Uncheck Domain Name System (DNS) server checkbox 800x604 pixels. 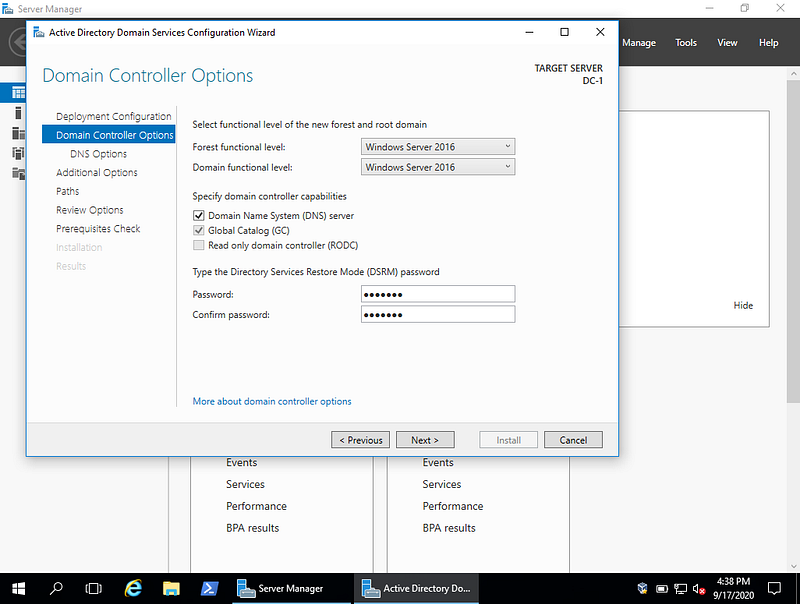(199, 215)
